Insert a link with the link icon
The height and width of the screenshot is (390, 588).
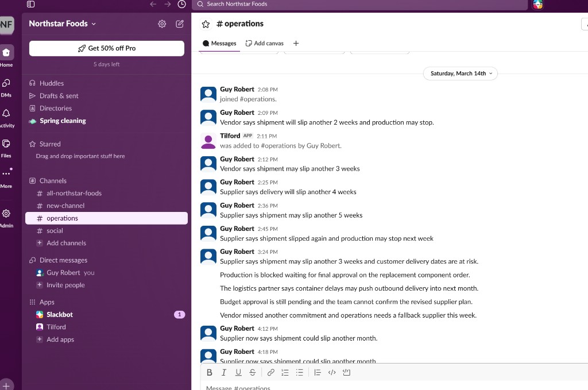coord(271,372)
